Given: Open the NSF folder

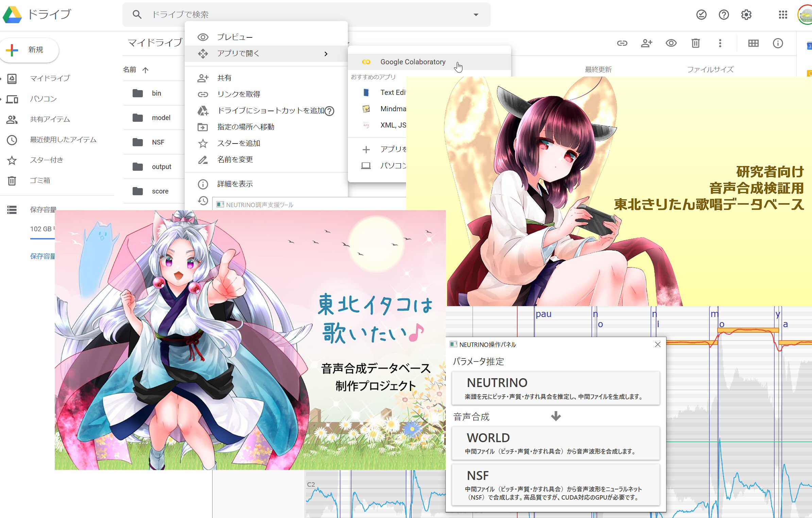Looking at the screenshot, I should 154,142.
